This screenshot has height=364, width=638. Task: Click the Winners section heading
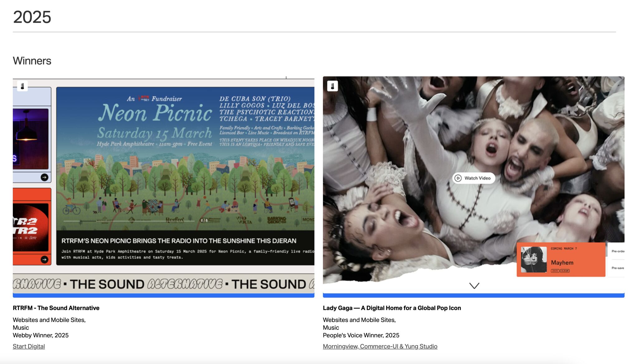pos(32,61)
